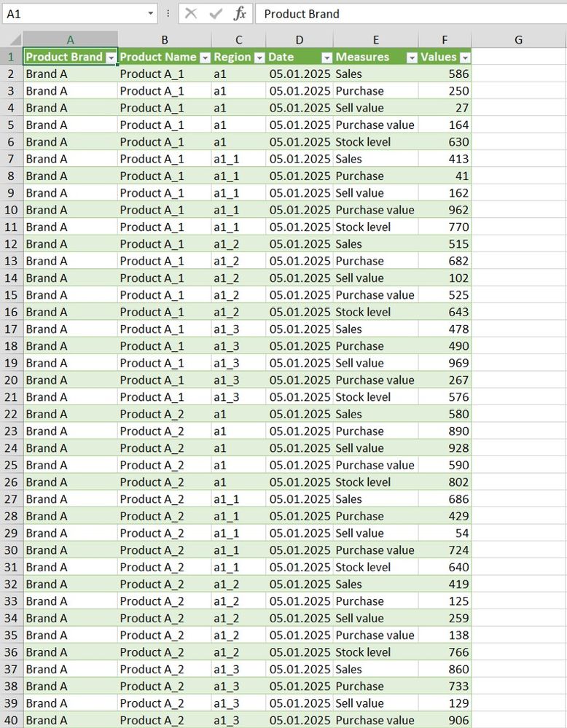
Task: Select row 20 header
Action: [11, 380]
